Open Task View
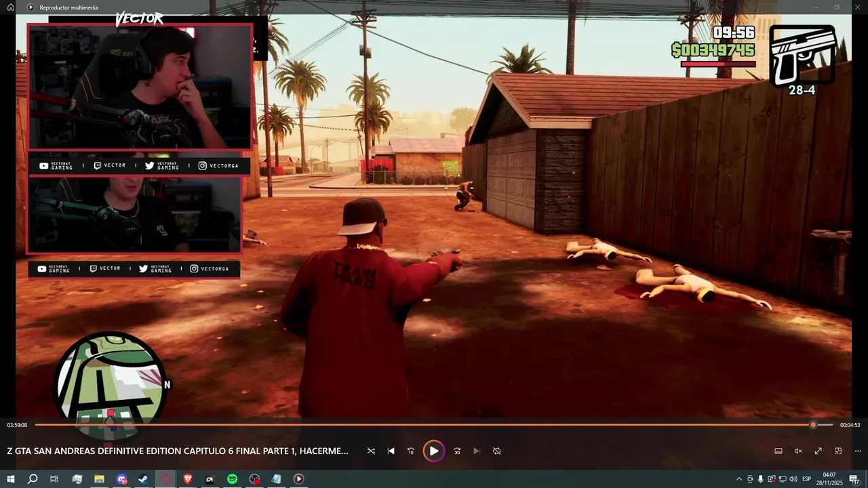The width and height of the screenshot is (868, 488). coord(54,479)
